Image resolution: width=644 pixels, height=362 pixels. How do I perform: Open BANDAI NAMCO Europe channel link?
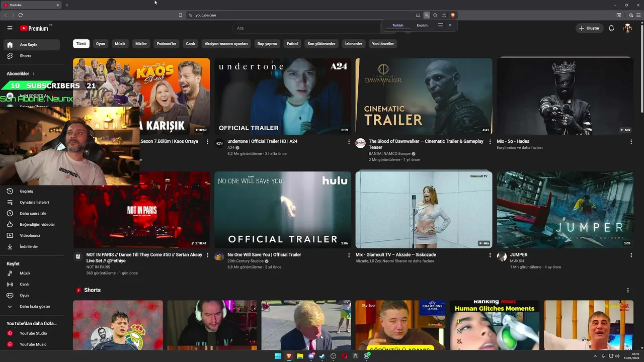click(x=389, y=154)
